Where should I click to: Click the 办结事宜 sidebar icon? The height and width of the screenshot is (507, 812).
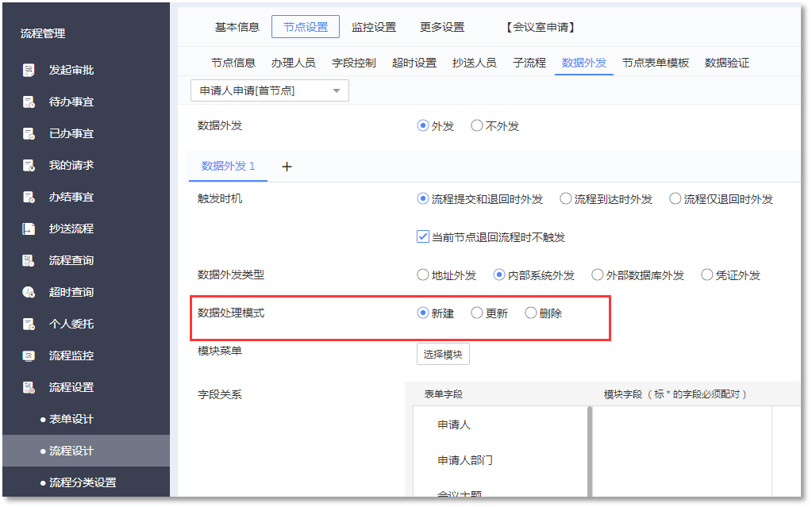pyautogui.click(x=29, y=198)
